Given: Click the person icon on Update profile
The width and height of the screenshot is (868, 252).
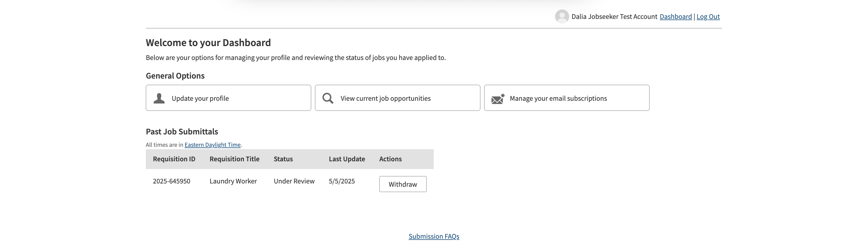Looking at the screenshot, I should pyautogui.click(x=159, y=98).
